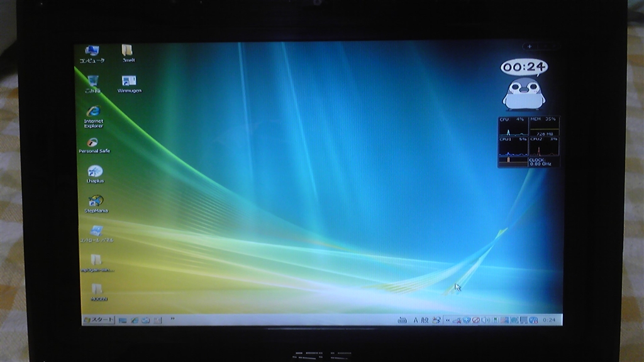Open the コンピュータ desktop icon

tap(92, 54)
